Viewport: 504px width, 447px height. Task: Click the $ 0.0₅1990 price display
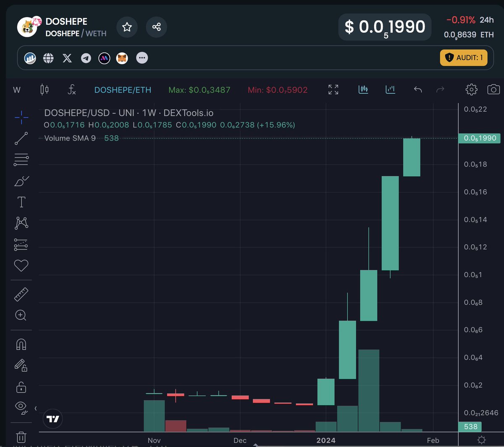coord(385,28)
